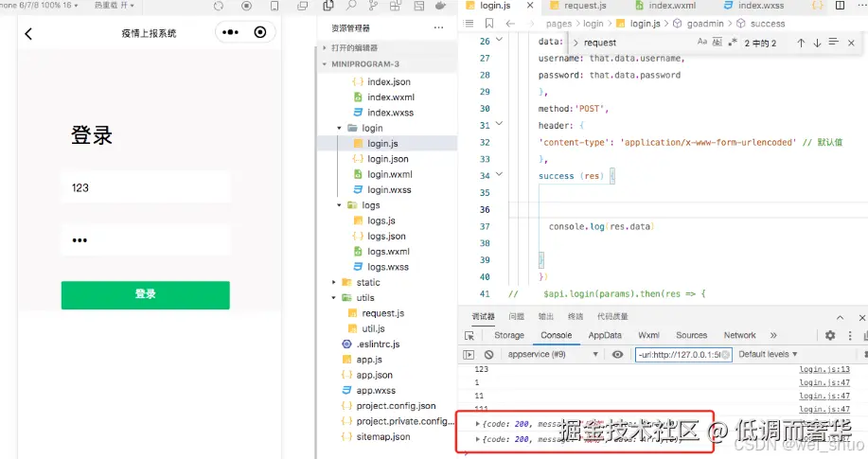868x459 pixels.
Task: Collapse the utils folder
Action: 334,298
